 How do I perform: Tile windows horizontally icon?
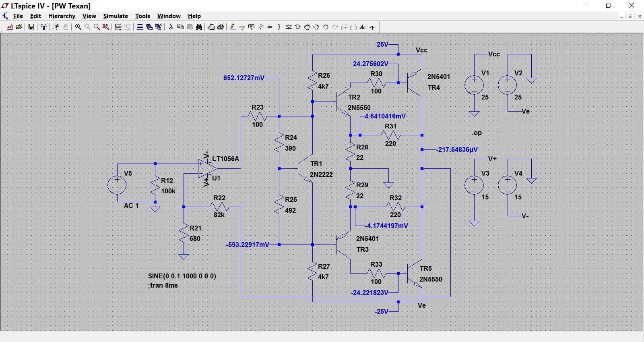[140, 27]
